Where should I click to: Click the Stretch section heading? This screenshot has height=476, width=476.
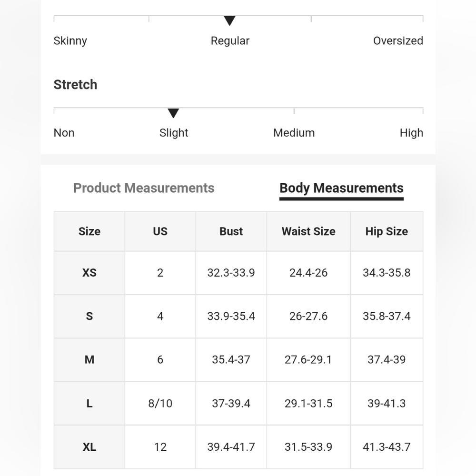click(x=75, y=85)
